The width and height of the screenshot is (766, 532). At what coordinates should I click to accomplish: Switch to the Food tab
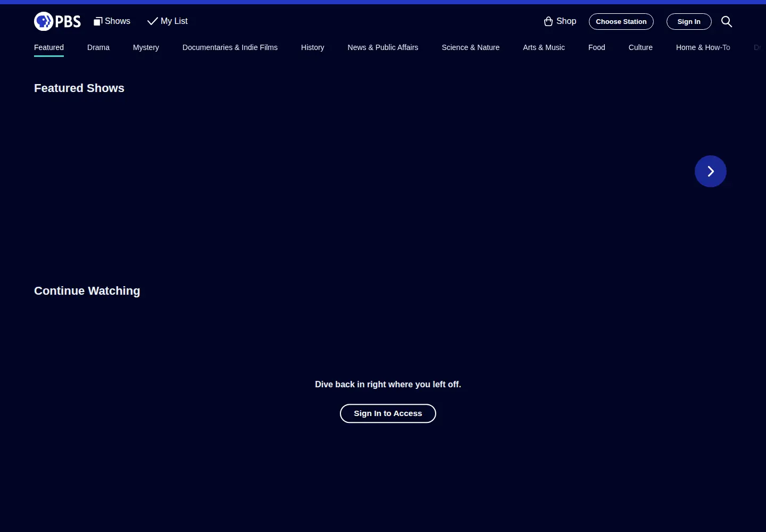tap(597, 47)
